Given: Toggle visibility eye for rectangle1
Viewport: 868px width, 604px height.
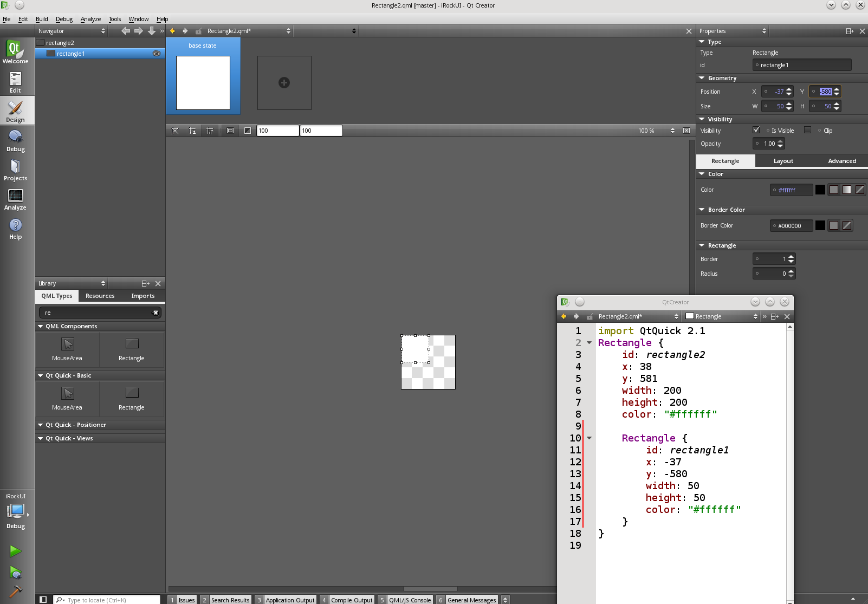Looking at the screenshot, I should pyautogui.click(x=157, y=54).
